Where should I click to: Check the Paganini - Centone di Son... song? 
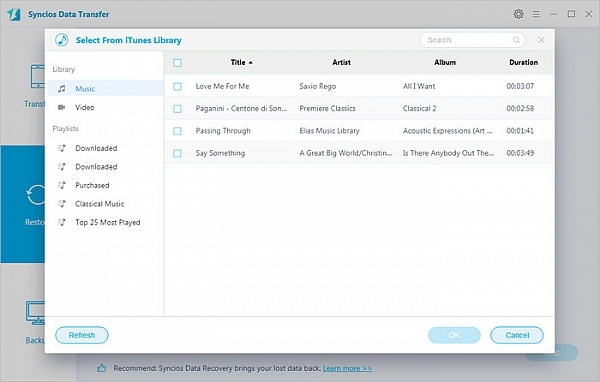pyautogui.click(x=177, y=109)
